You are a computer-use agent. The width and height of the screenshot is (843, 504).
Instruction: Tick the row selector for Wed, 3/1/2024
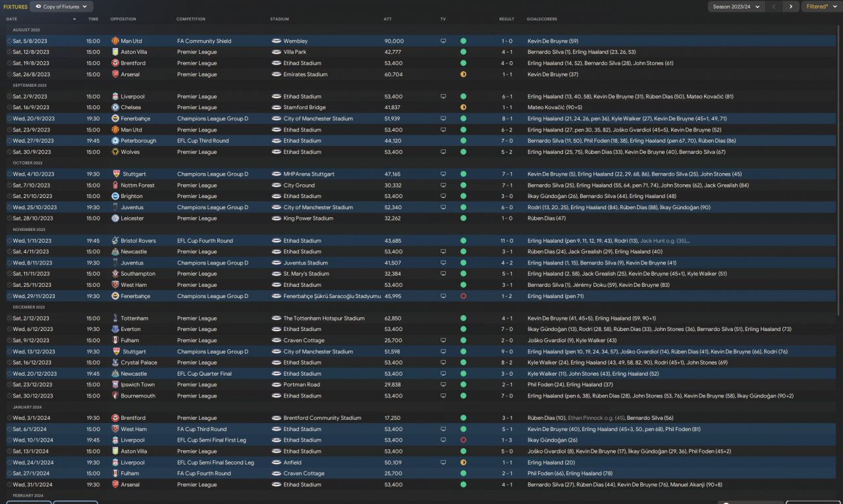point(9,418)
